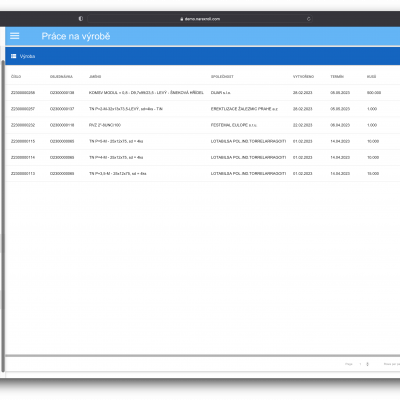Click the padlock icon in the address bar
400x400 pixels.
point(182,19)
